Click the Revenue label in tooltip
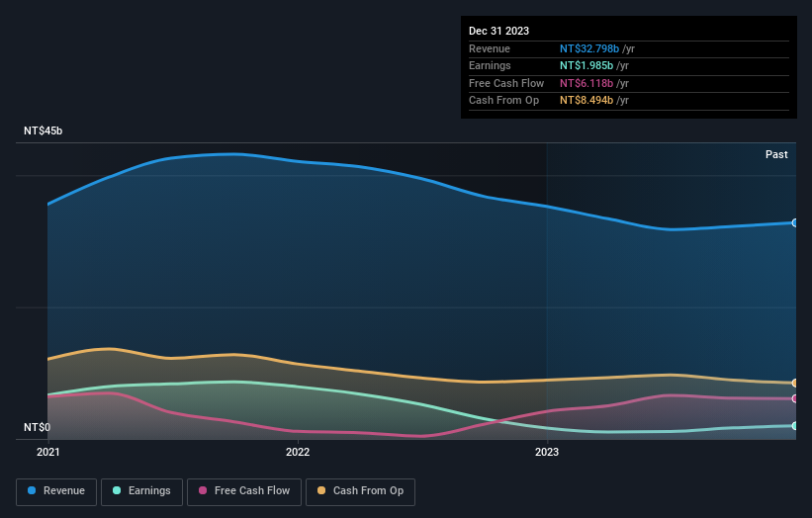This screenshot has width=812, height=518. (490, 48)
